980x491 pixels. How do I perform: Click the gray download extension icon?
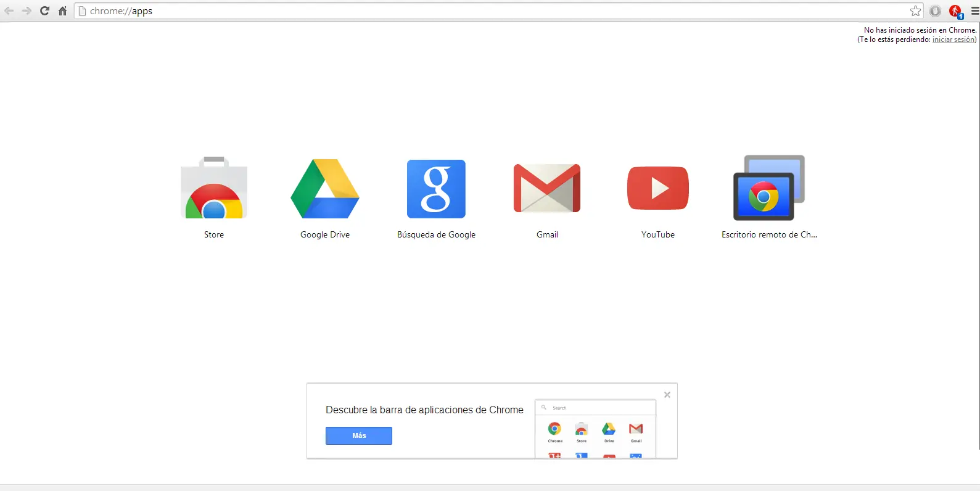pyautogui.click(x=936, y=10)
